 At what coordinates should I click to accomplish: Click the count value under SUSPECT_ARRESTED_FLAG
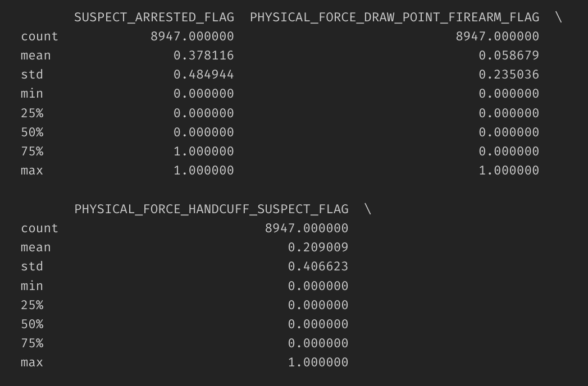(x=192, y=36)
